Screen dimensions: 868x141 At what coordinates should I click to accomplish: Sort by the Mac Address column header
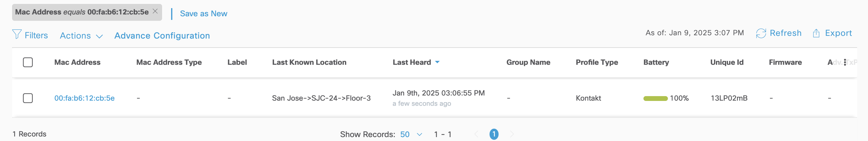[x=77, y=62]
